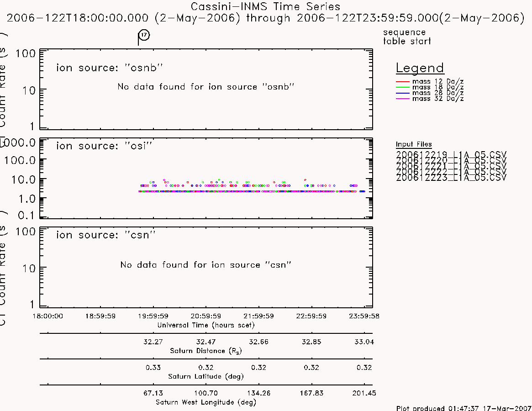Click 'No data found for ion source "csn"' message
The width and height of the screenshot is (532, 411).
point(205,265)
